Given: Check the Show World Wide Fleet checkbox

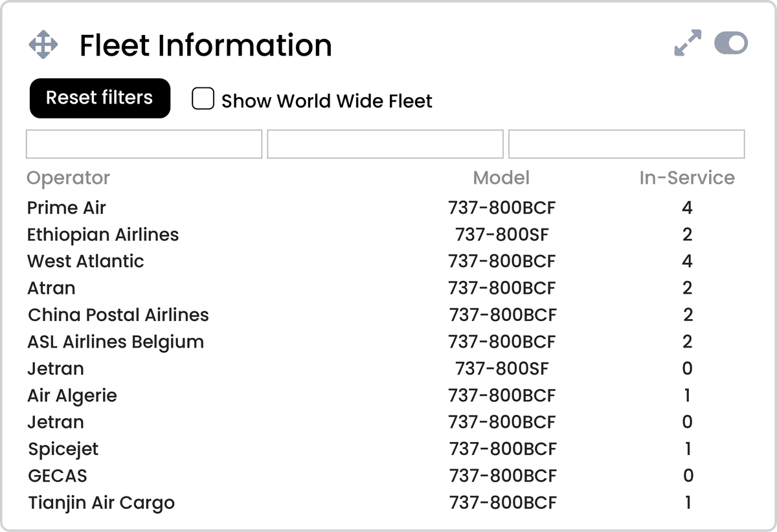Looking at the screenshot, I should pos(203,98).
